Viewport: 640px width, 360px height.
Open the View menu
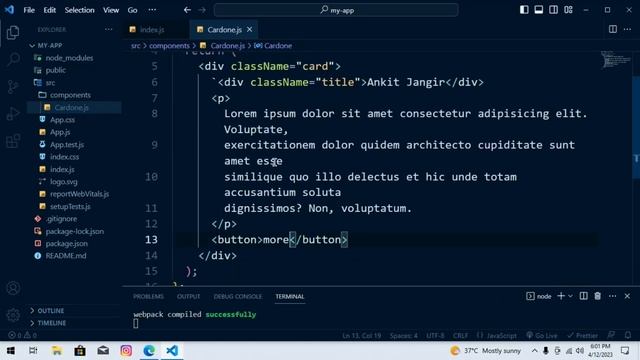111,10
